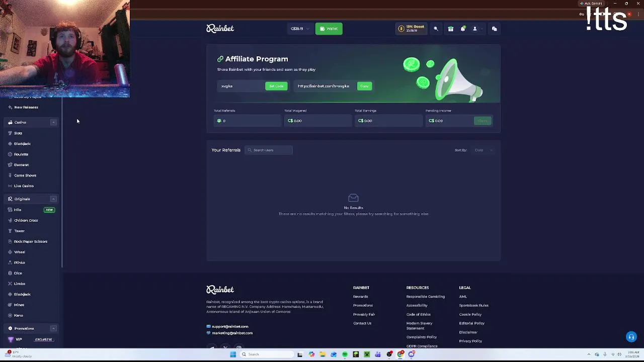This screenshot has width=644, height=362.
Task: Open the Sort By Date dropdown
Action: [x=483, y=150]
